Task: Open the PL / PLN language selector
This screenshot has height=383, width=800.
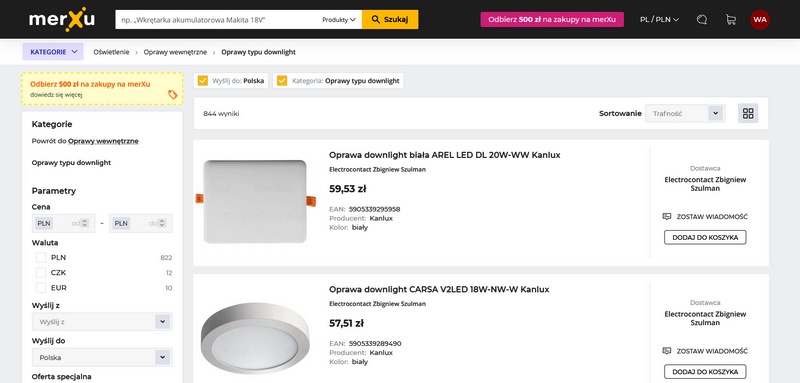Action: [659, 19]
